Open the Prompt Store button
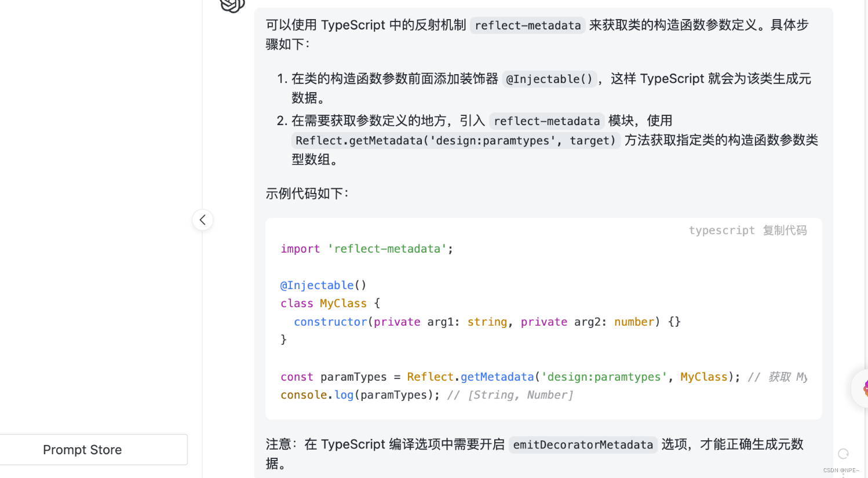 click(x=93, y=450)
